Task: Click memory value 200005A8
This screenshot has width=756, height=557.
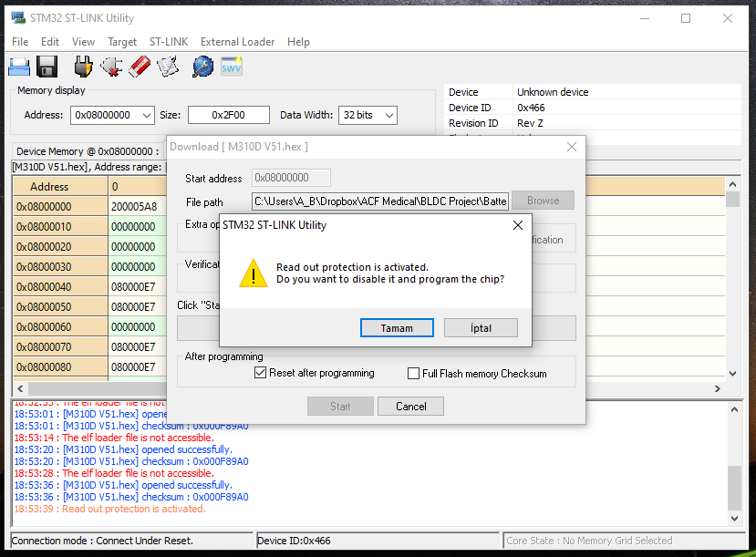Action: pyautogui.click(x=134, y=207)
